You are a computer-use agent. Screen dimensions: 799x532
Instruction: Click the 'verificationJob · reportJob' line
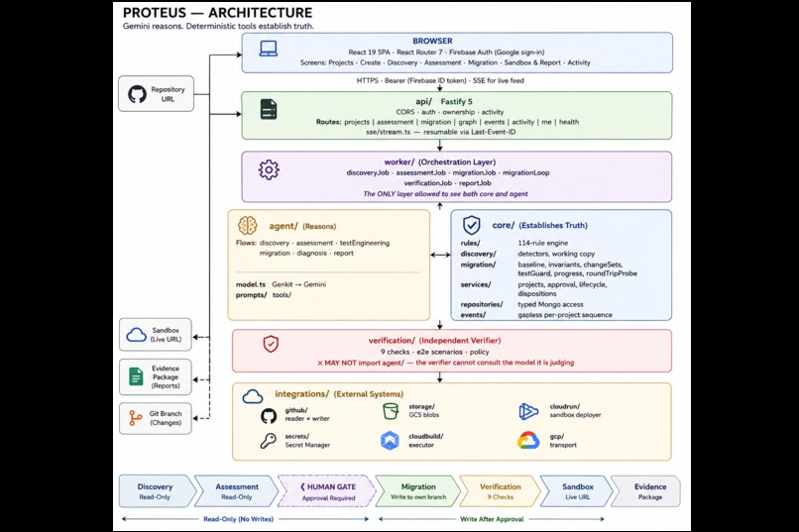pos(447,182)
